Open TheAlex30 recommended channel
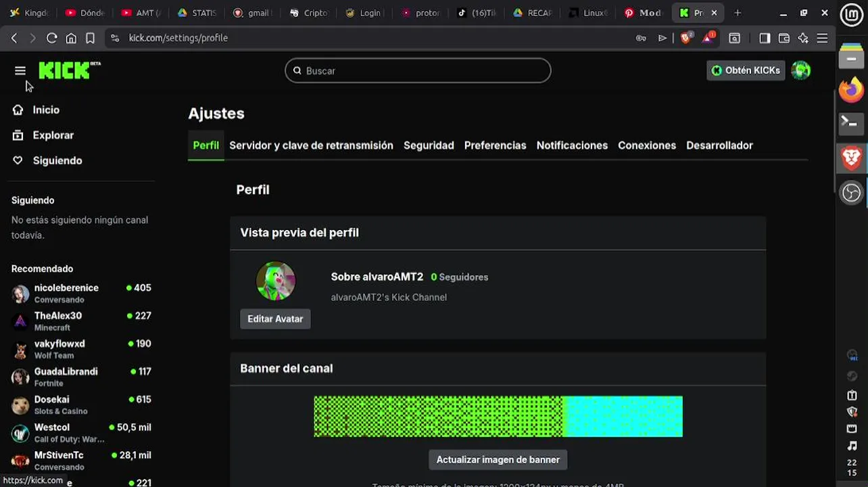Screen dimensions: 868x487 pyautogui.click(x=81, y=321)
